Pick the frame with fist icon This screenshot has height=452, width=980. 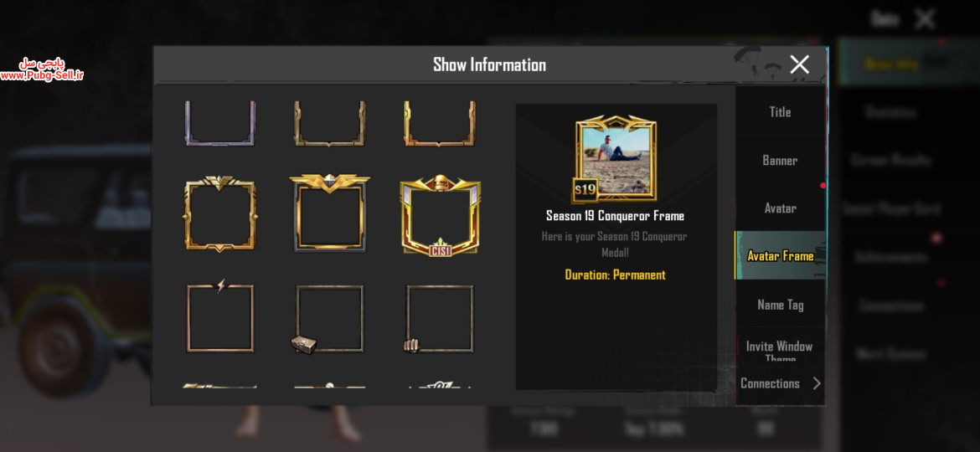pos(439,319)
